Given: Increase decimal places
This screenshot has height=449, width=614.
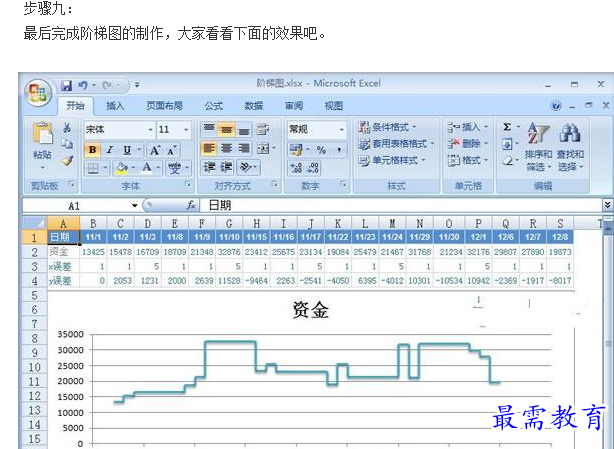Looking at the screenshot, I should (x=296, y=168).
